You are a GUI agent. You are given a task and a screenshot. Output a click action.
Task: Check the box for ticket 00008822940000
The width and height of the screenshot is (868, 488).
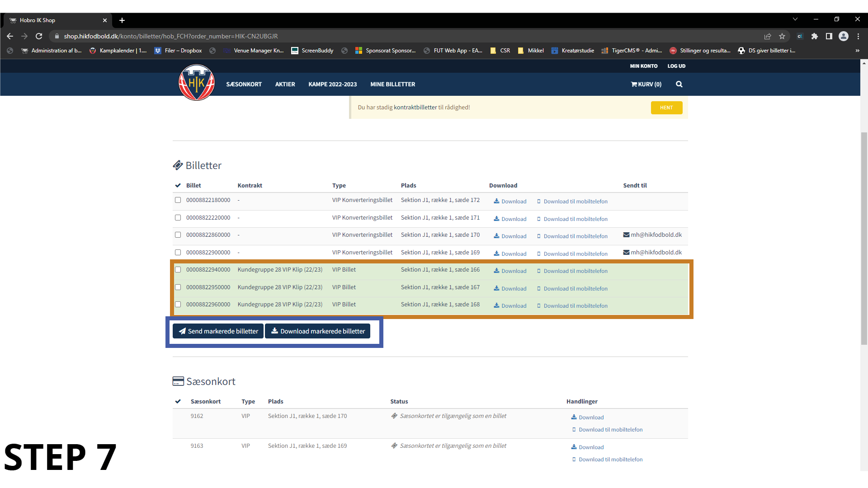(x=178, y=270)
